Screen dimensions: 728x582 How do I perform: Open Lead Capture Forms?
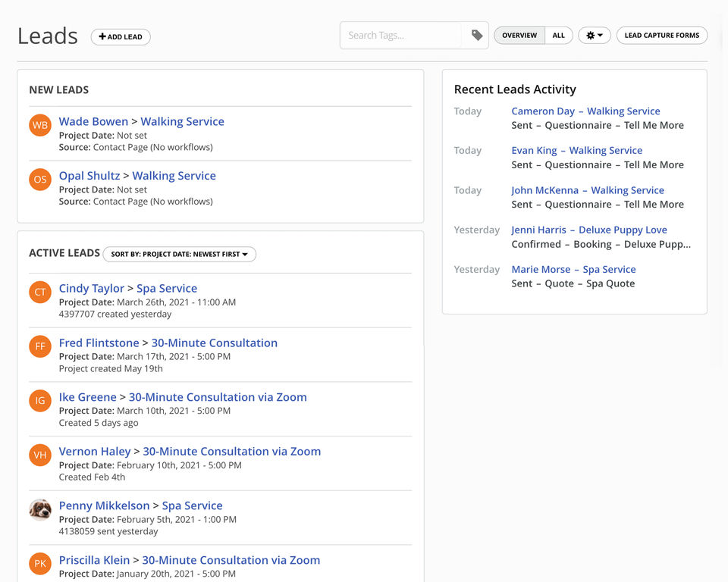click(x=661, y=36)
